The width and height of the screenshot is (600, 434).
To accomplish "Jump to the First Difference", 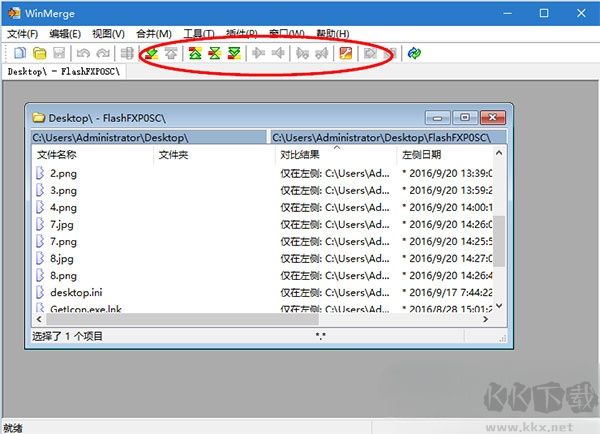I will [195, 53].
